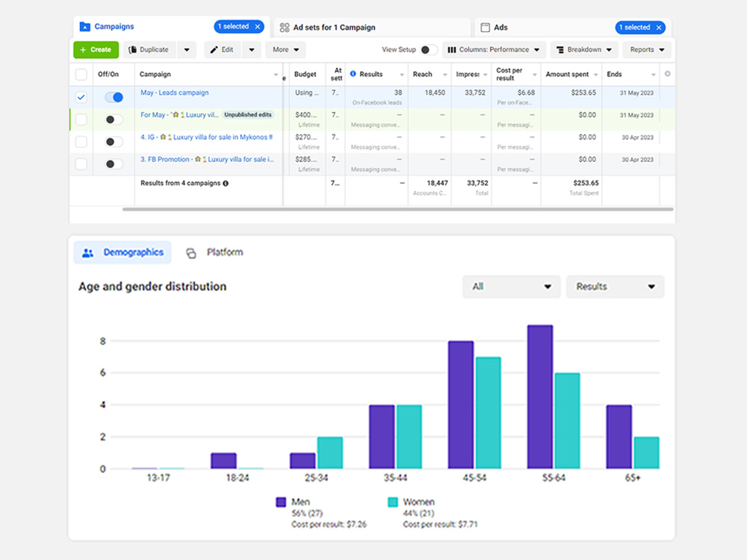The height and width of the screenshot is (560, 747).
Task: Check the 3. FB Promotion row checkbox
Action: [x=81, y=164]
